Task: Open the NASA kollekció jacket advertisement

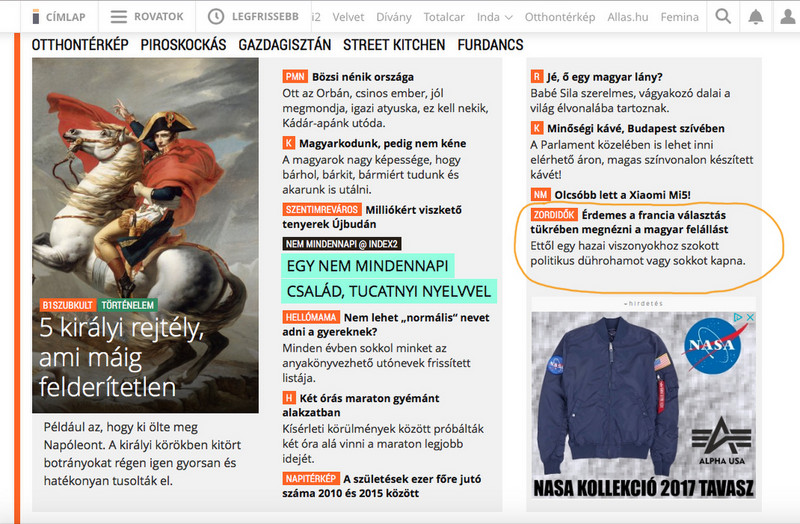Action: pyautogui.click(x=643, y=405)
